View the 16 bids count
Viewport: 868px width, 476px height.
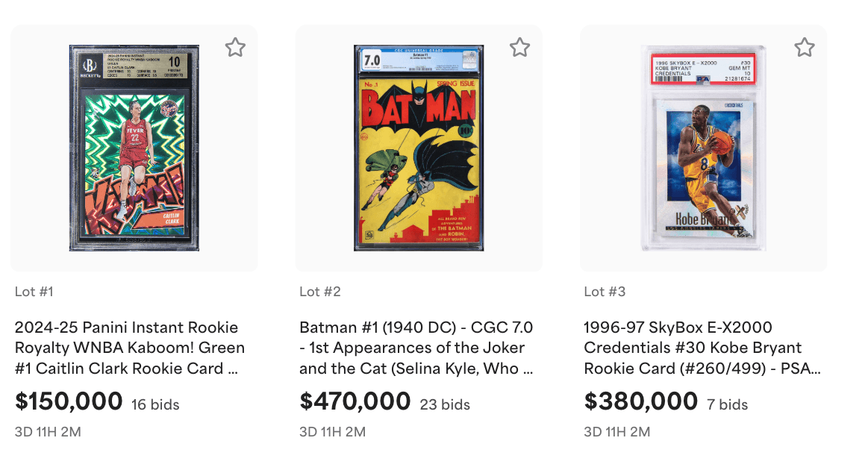click(x=155, y=404)
